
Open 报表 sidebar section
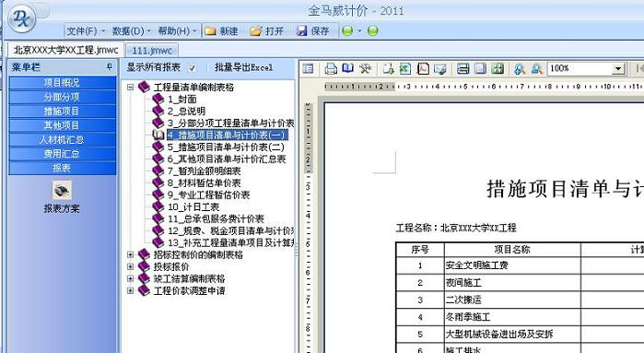click(62, 168)
